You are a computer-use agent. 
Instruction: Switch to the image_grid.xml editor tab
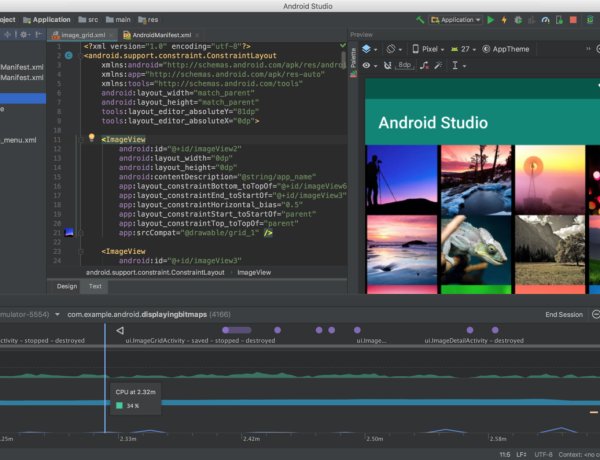(x=83, y=35)
